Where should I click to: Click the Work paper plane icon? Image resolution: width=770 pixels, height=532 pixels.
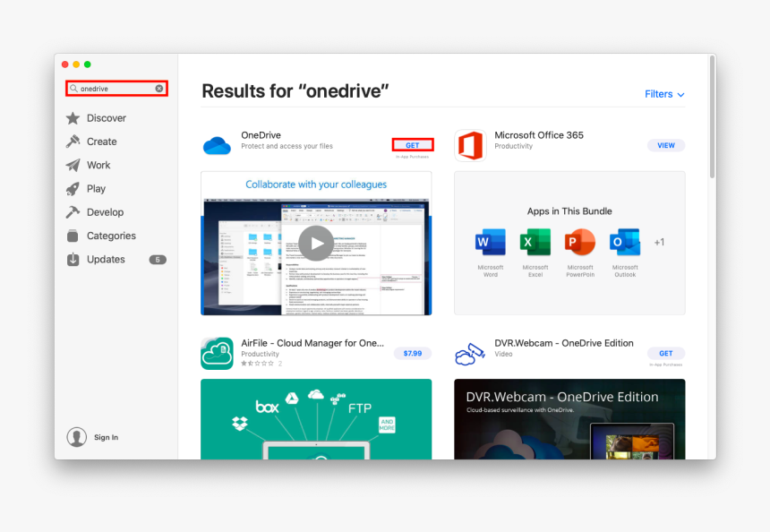73,165
